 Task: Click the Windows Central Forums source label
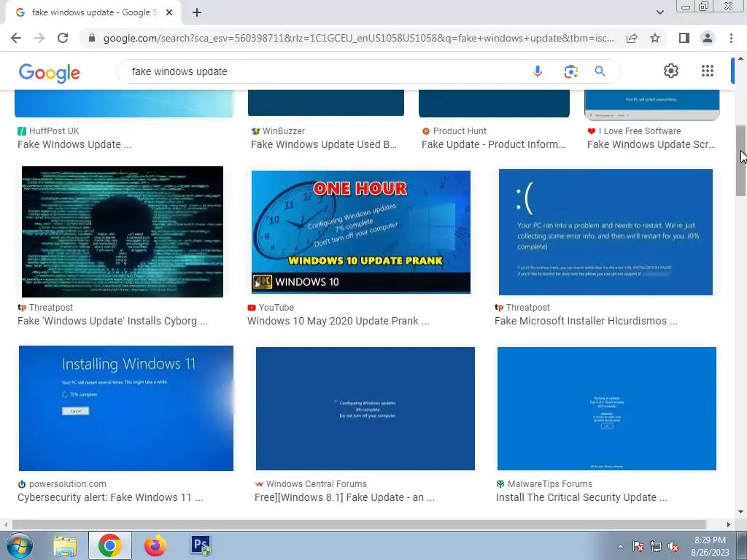click(x=317, y=484)
